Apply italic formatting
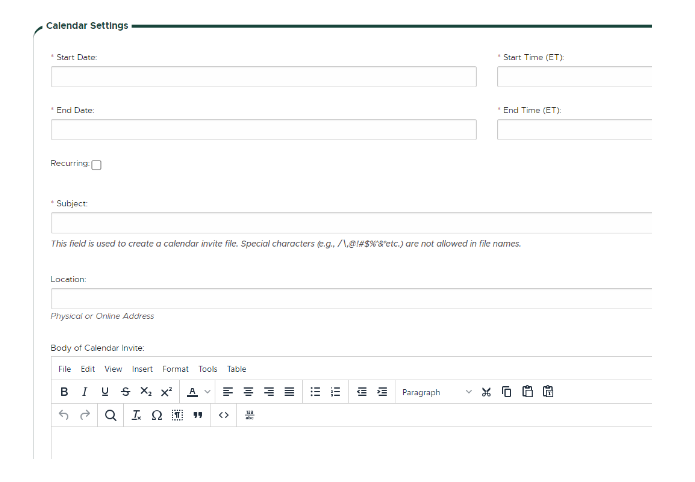Screen dimensions: 695x482 tap(85, 392)
